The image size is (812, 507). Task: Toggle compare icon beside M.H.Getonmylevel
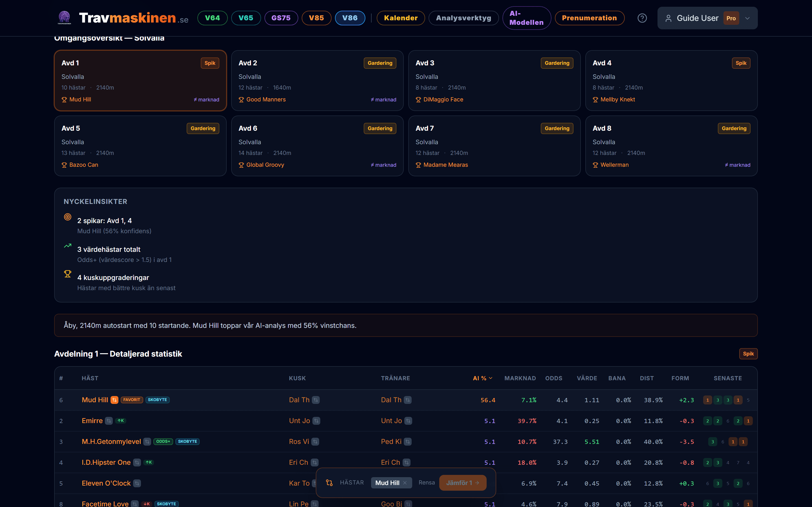pos(147,442)
